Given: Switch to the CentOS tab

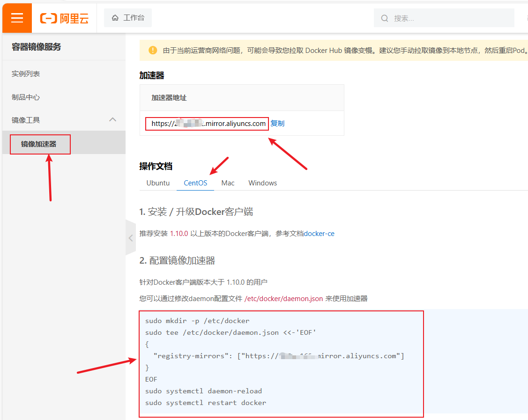Looking at the screenshot, I should pyautogui.click(x=195, y=183).
